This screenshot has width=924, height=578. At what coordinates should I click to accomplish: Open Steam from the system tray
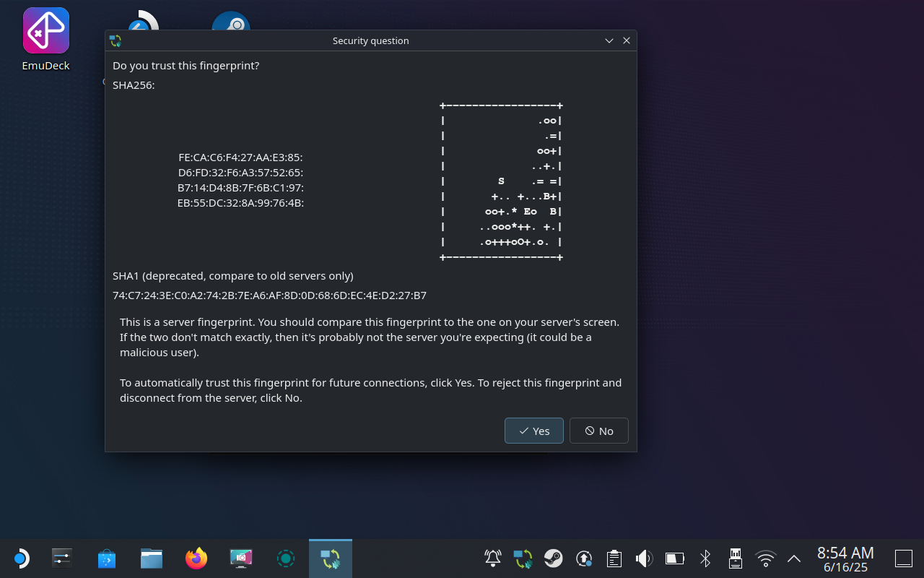pyautogui.click(x=553, y=558)
